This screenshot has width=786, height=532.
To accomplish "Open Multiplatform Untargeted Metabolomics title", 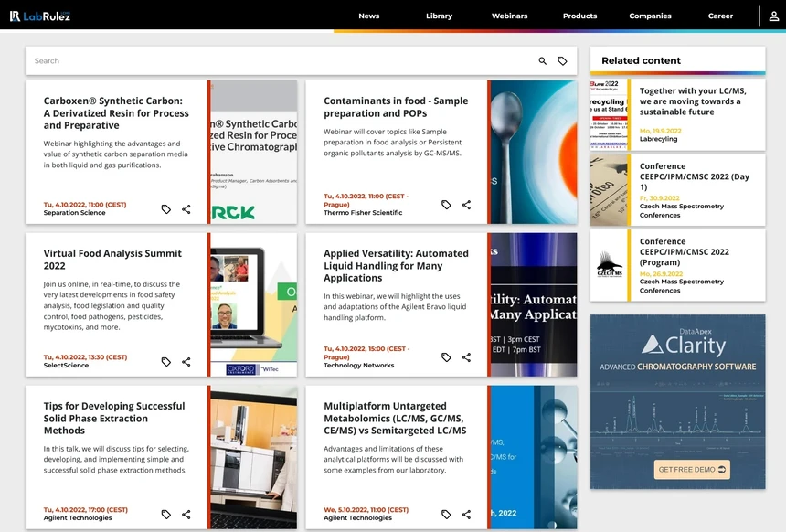I will pyautogui.click(x=395, y=418).
